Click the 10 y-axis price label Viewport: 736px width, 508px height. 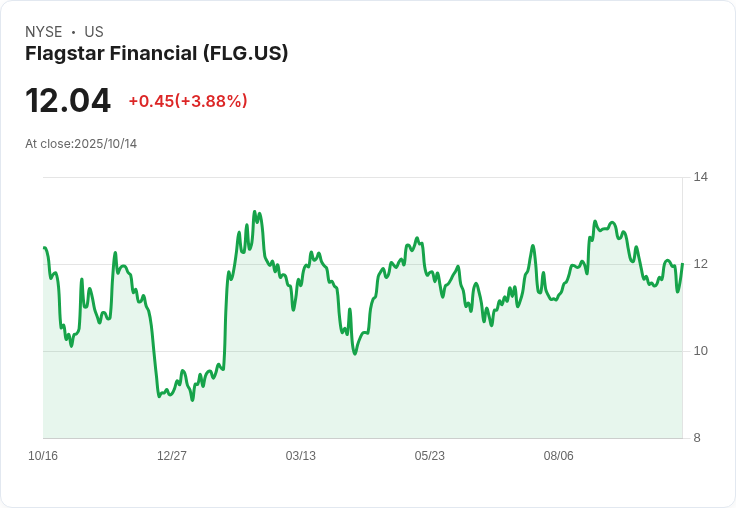point(700,351)
